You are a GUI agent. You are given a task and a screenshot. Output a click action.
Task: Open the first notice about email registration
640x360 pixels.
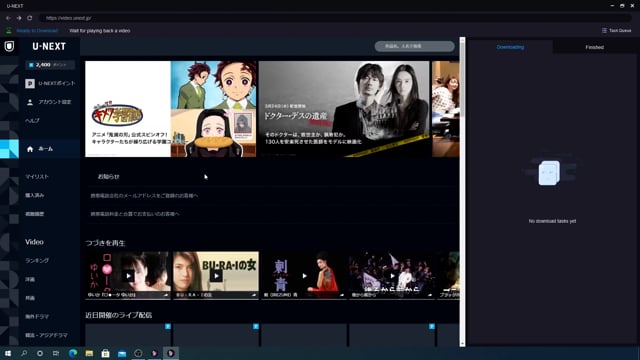[x=144, y=196]
